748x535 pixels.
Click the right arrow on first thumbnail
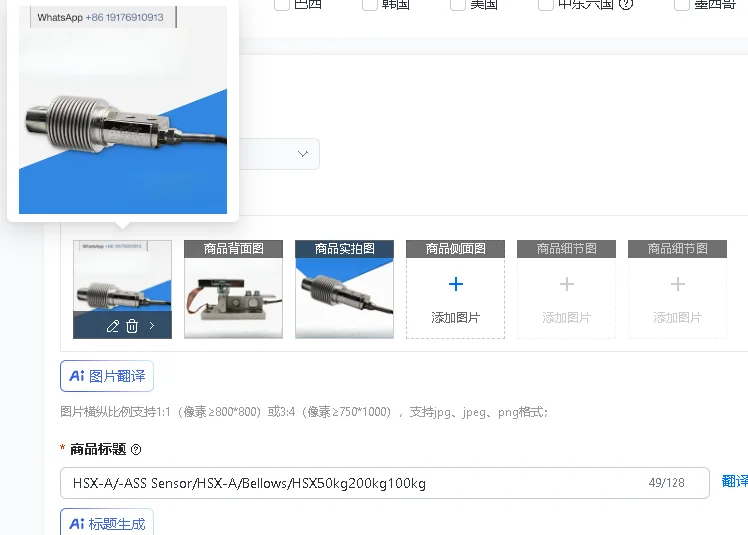pyautogui.click(x=152, y=326)
